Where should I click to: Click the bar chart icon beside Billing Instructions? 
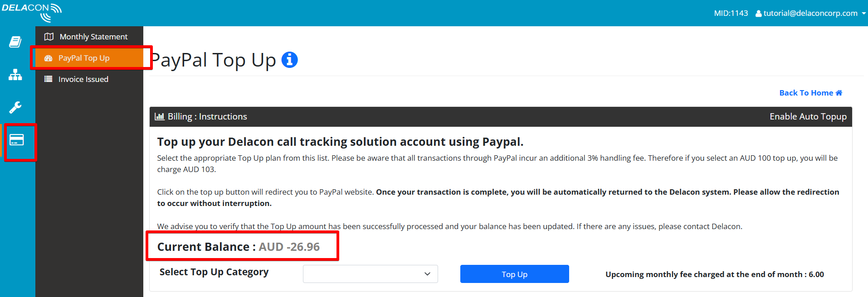[x=160, y=116]
